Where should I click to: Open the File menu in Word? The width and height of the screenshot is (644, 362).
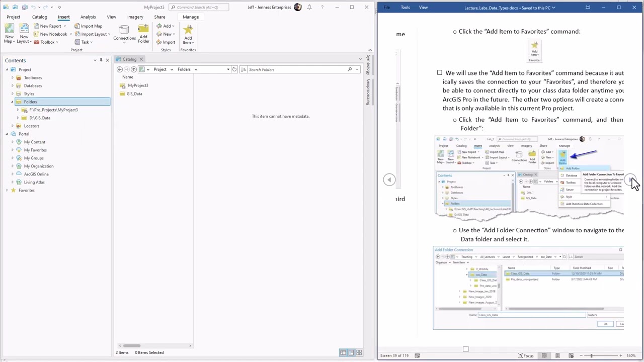coord(386,8)
